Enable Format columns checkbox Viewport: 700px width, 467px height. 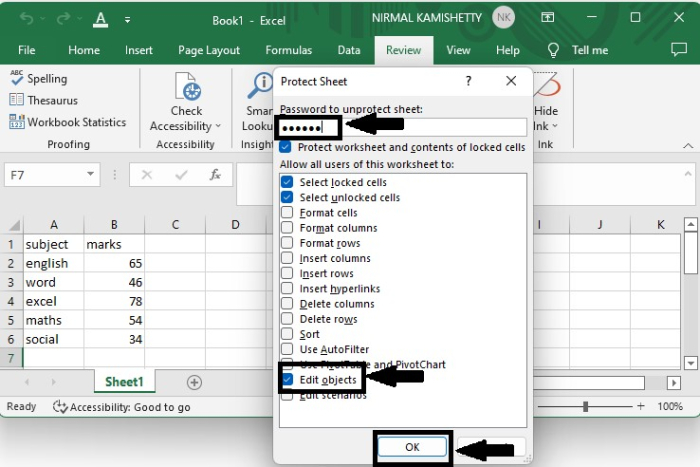[287, 227]
